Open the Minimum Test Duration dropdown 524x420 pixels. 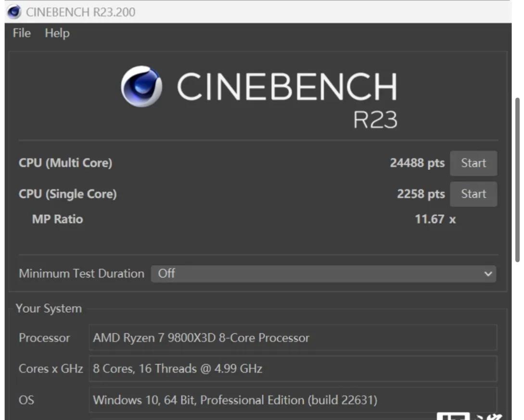[x=323, y=274]
